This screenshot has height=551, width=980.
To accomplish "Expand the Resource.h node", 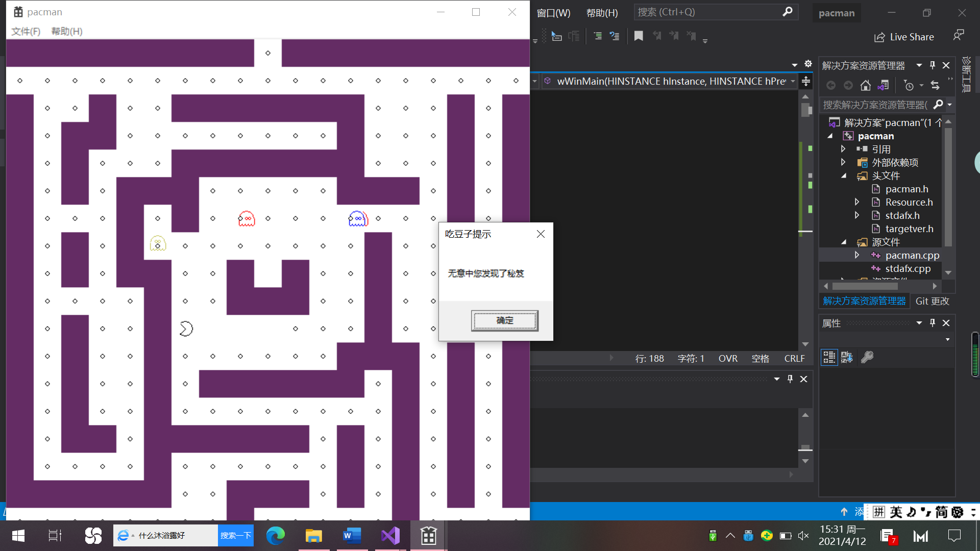I will [x=857, y=202].
